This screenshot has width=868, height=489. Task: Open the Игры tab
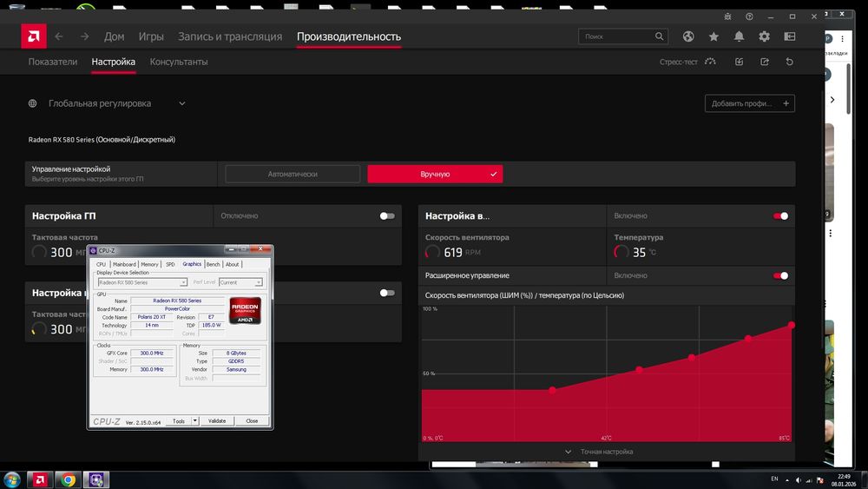(x=151, y=36)
